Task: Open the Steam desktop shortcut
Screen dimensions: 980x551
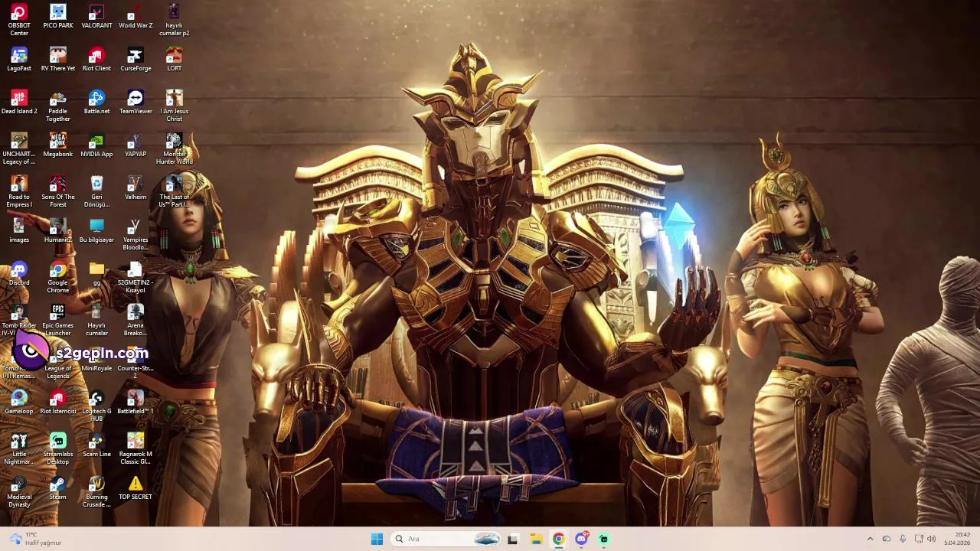Action: pyautogui.click(x=58, y=488)
